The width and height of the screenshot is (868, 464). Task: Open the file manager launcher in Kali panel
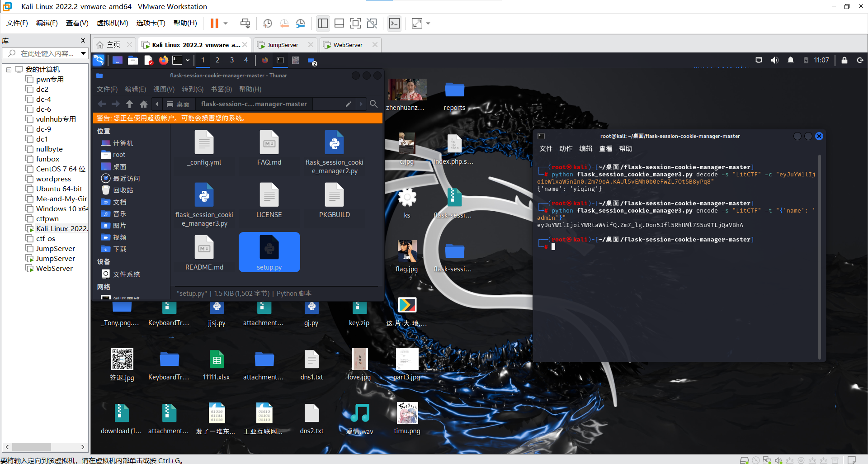pyautogui.click(x=133, y=60)
